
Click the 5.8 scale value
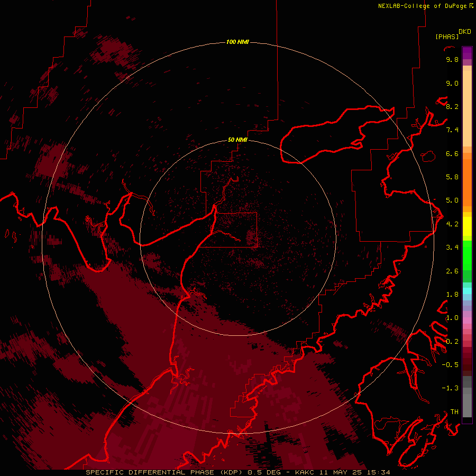[452, 177]
